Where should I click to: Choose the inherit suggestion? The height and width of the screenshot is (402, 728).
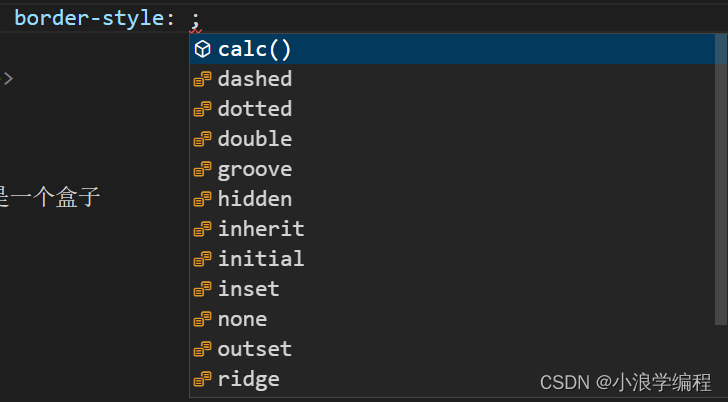click(453, 229)
